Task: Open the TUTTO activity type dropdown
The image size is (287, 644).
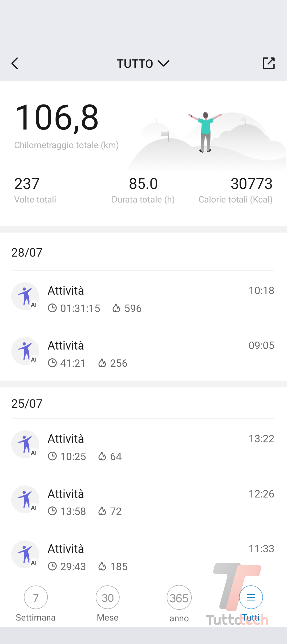Action: [143, 63]
